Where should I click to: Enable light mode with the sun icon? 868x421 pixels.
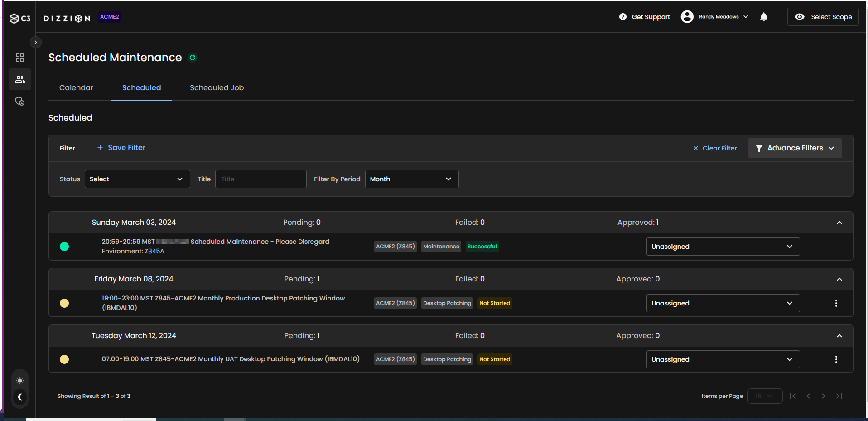click(x=19, y=381)
